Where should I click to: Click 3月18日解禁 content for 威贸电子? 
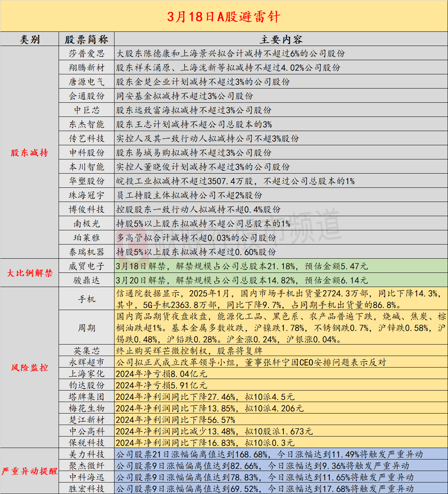[x=242, y=266]
